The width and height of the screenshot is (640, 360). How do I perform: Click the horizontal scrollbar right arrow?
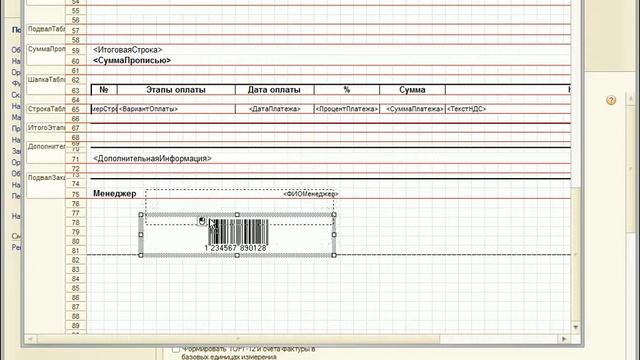[x=564, y=339]
